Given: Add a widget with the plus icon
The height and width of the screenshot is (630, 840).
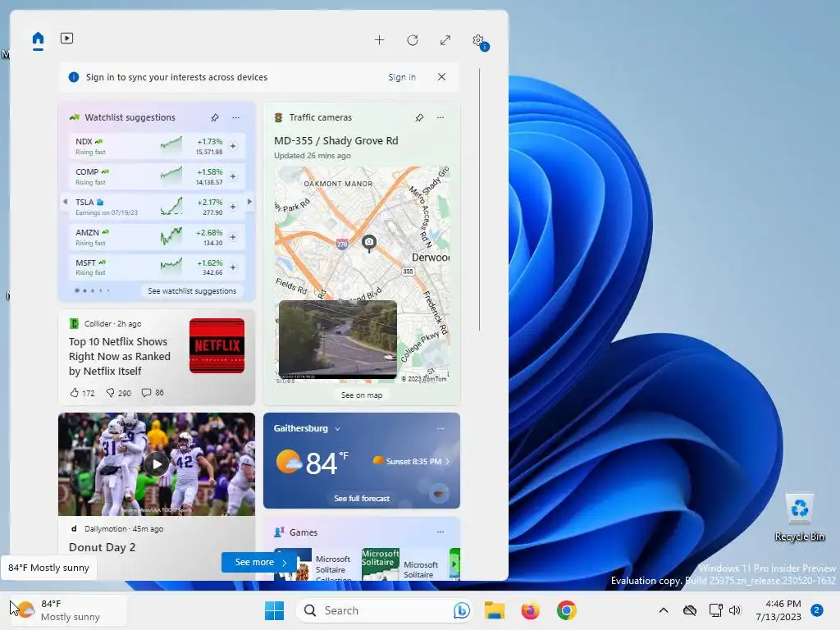Looking at the screenshot, I should pyautogui.click(x=379, y=40).
